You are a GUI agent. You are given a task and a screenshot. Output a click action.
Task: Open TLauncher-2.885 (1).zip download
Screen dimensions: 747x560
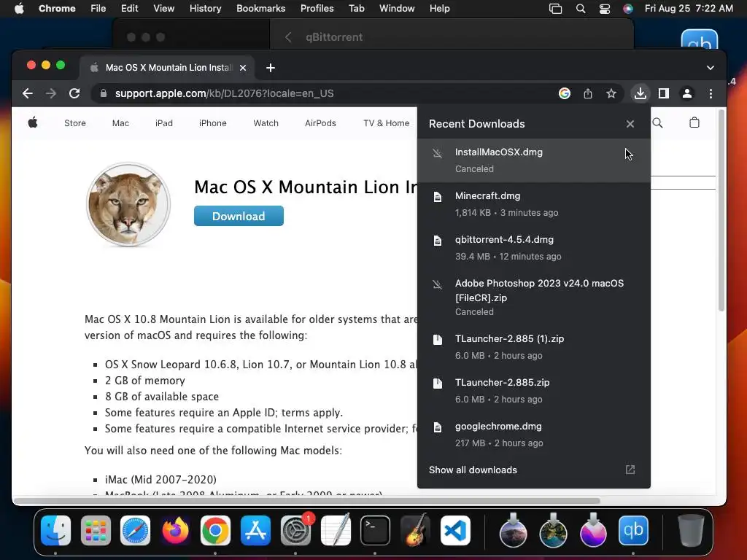pyautogui.click(x=533, y=347)
